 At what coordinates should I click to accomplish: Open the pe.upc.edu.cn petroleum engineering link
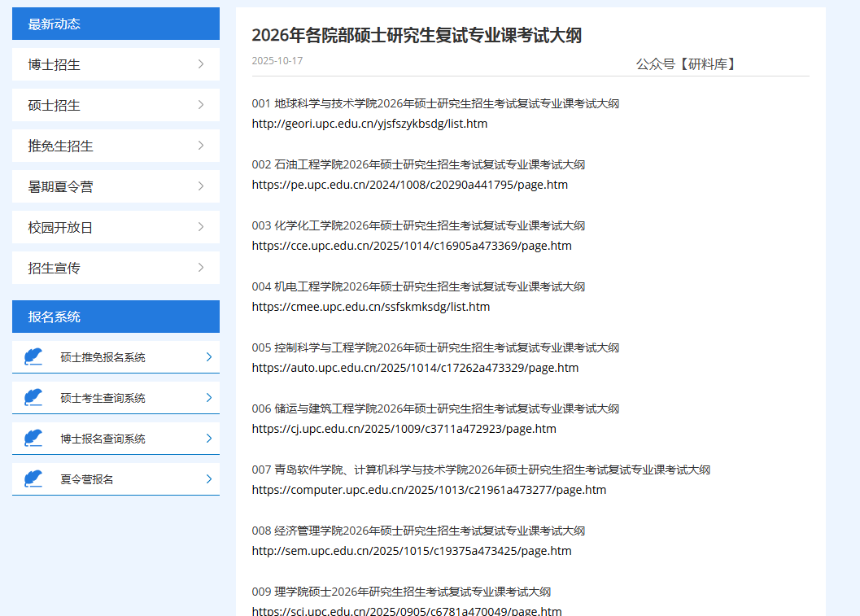click(409, 185)
